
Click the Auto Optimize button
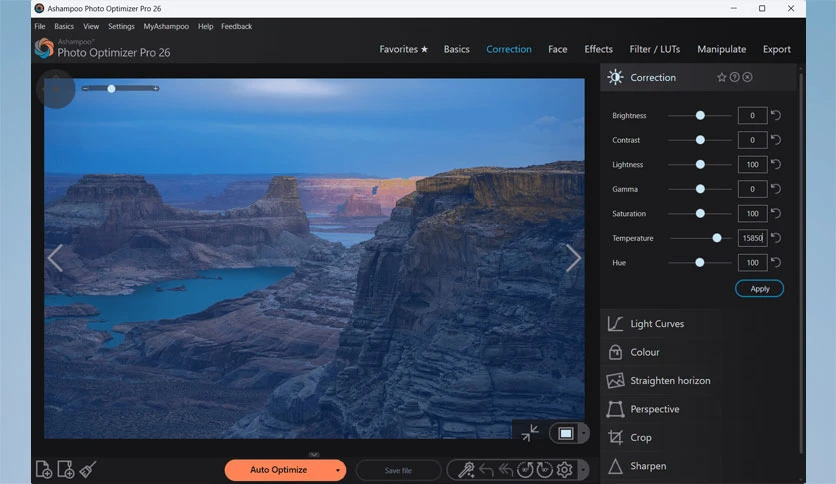[x=278, y=470]
